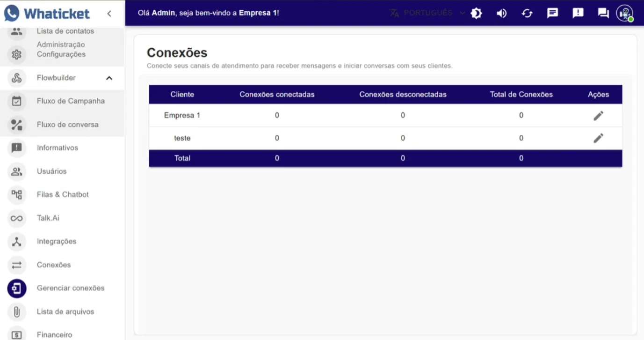Open Talk.Ai page
The image size is (644, 340).
pos(48,218)
